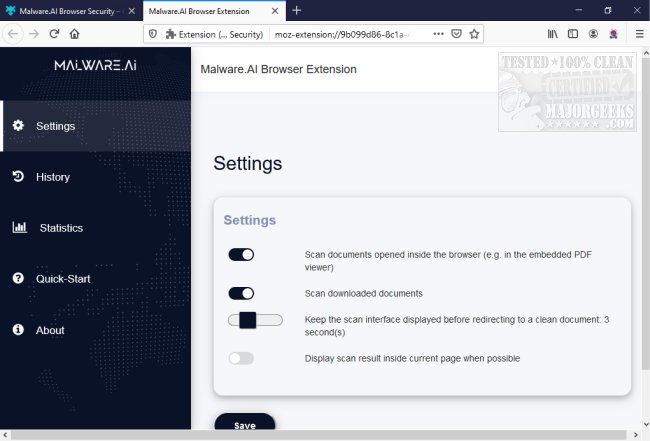Open the Firefox Library icon
Screen dimensions: 650x441
[553, 34]
